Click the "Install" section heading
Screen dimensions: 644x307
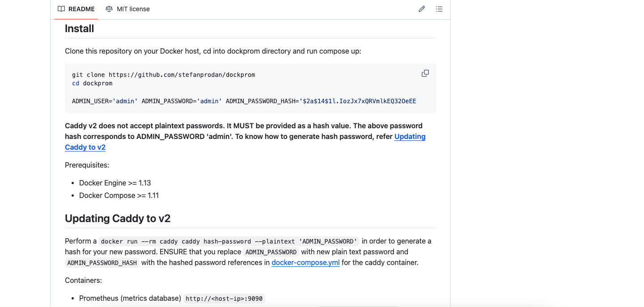pyautogui.click(x=80, y=29)
